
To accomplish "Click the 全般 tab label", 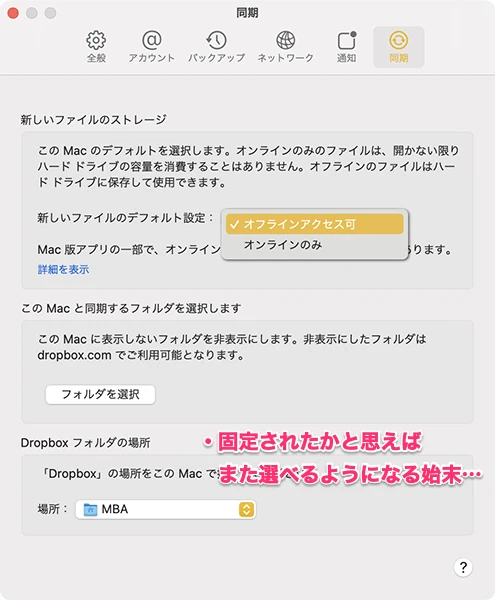I will [96, 58].
